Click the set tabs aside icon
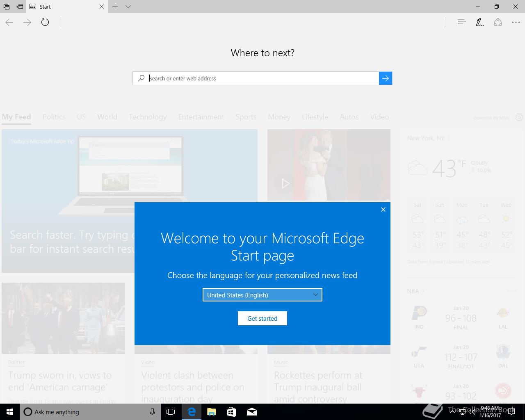 [20, 7]
